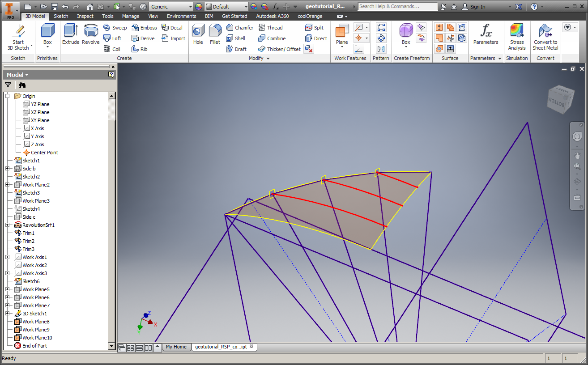Select Thicken/Offset tool
Screen dimensions: 588x365
click(280, 49)
